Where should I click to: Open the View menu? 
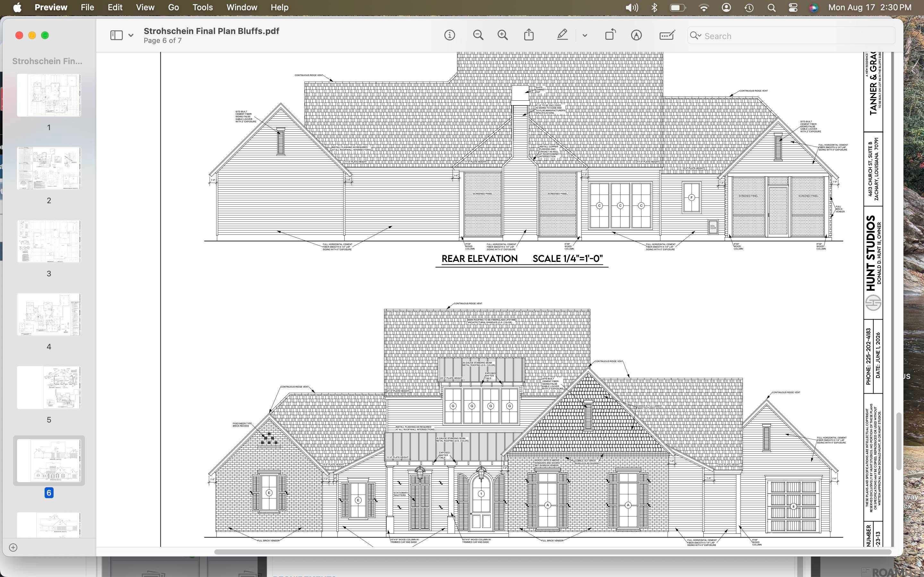[145, 7]
